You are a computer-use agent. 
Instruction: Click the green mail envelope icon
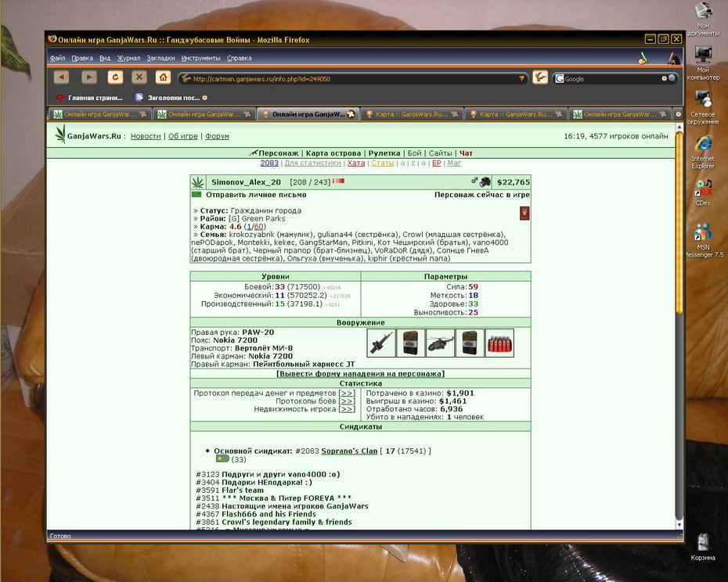[196, 195]
